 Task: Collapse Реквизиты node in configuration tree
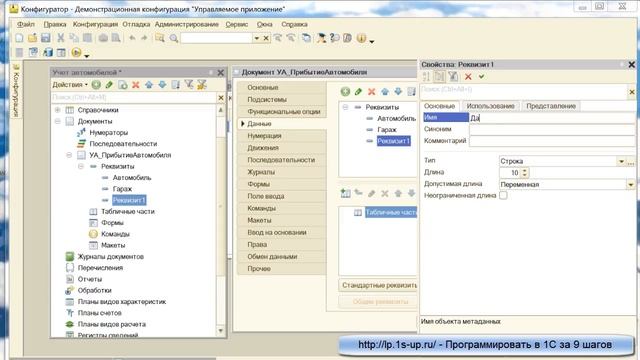coord(81,166)
